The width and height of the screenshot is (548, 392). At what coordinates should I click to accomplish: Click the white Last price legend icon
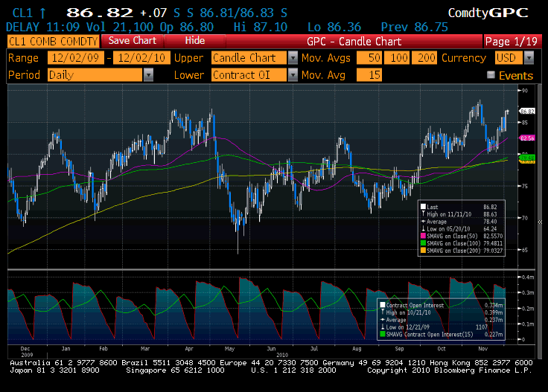tap(424, 207)
